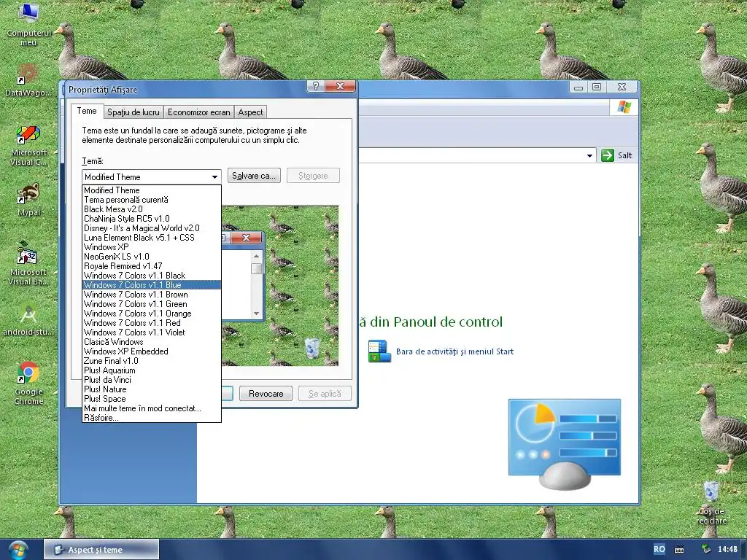Open the Mypal browser shortcut
This screenshot has height=560, width=747.
28,200
